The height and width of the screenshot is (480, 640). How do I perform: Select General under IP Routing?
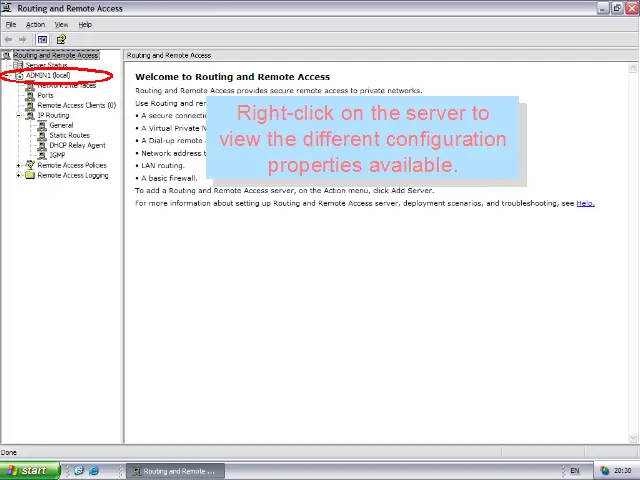click(61, 125)
